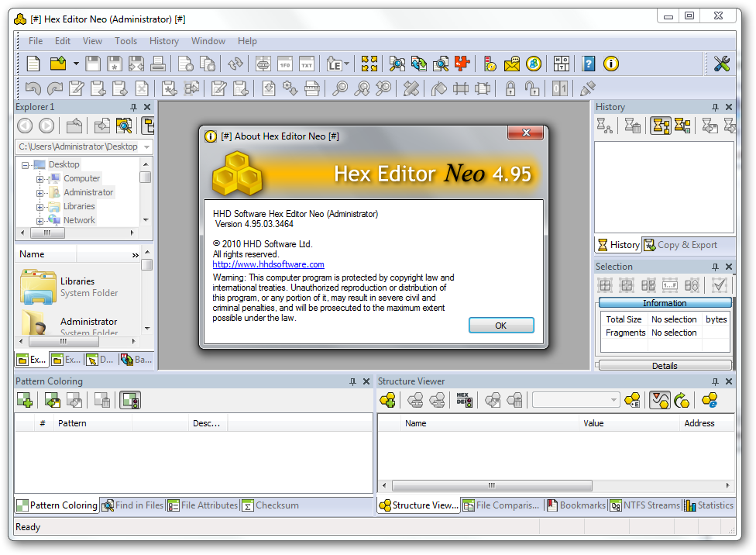756x555 pixels.
Task: Click the yellow select-all squares icon
Action: pos(369,64)
